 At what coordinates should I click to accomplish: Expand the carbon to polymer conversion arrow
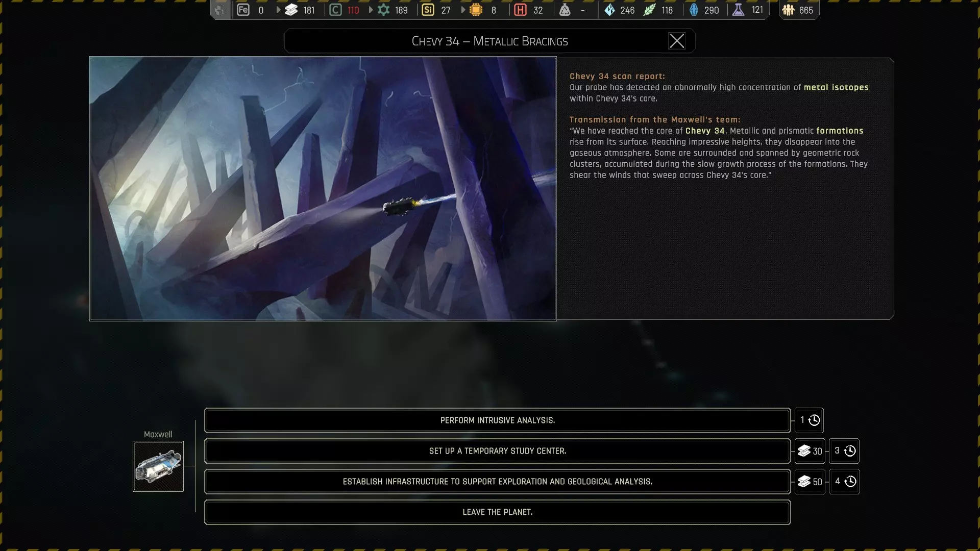coord(371,10)
